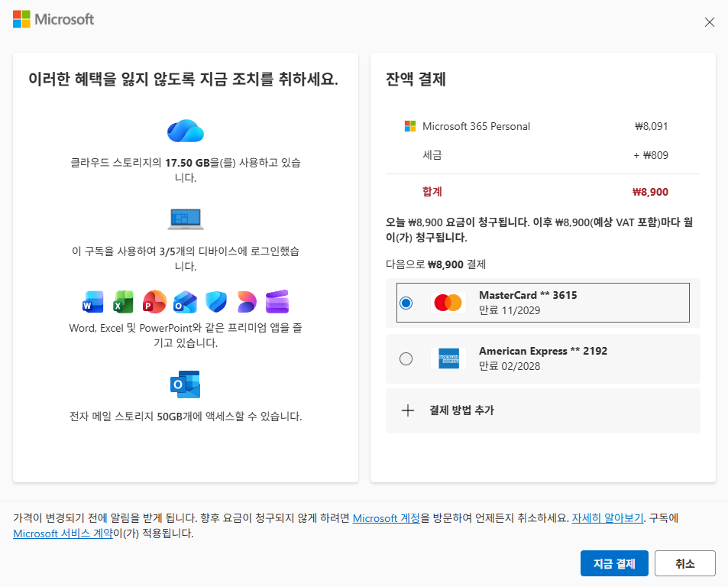Viewport: 728px width, 587px height.
Task: Open the Microsoft 서비스 계약 link
Action: [x=63, y=533]
